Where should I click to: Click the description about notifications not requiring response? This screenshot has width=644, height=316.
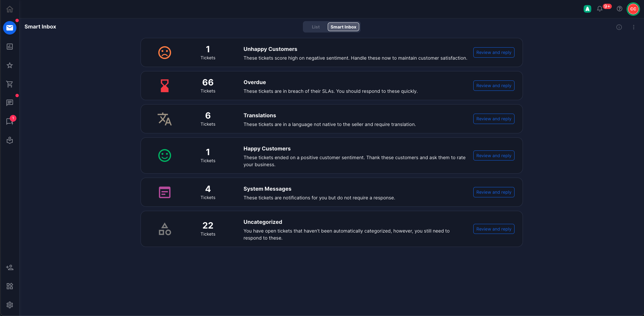pyautogui.click(x=319, y=198)
